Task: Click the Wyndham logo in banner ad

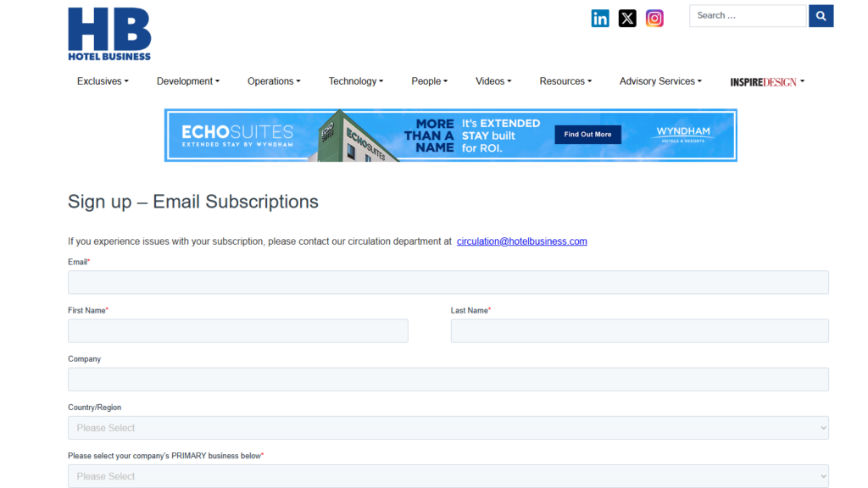Action: point(683,135)
